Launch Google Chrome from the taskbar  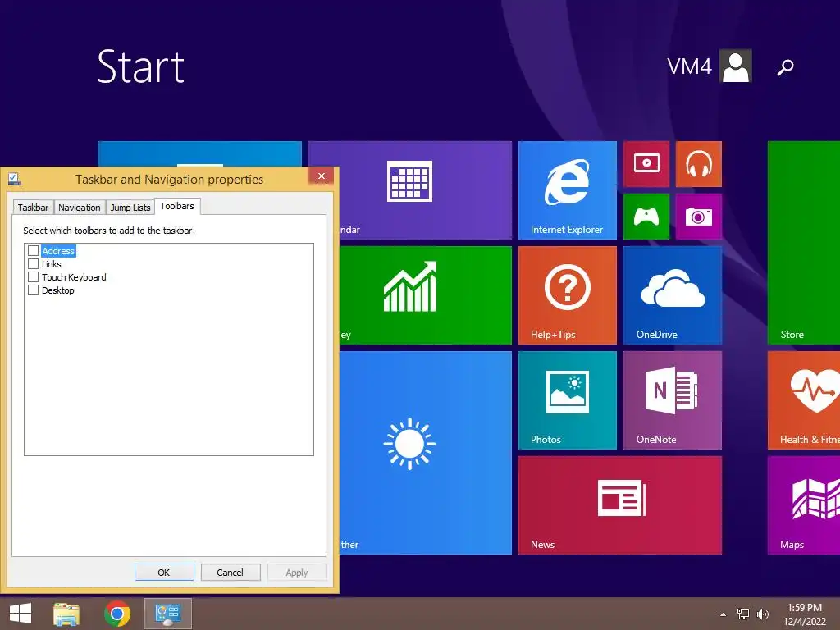coord(117,614)
